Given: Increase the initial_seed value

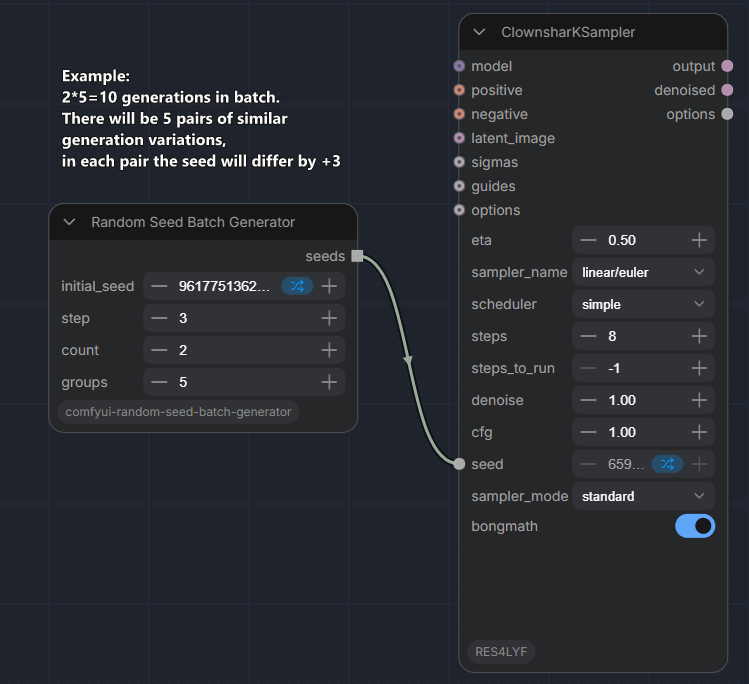Looking at the screenshot, I should point(329,286).
